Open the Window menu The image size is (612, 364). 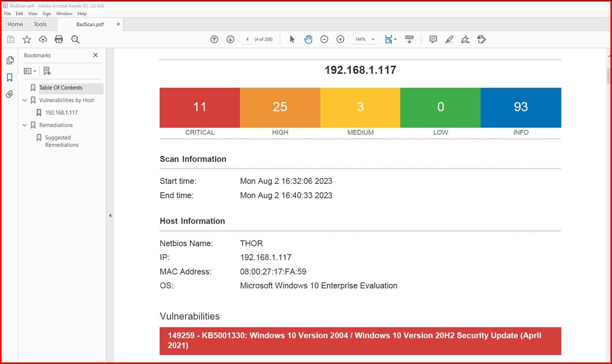click(64, 14)
